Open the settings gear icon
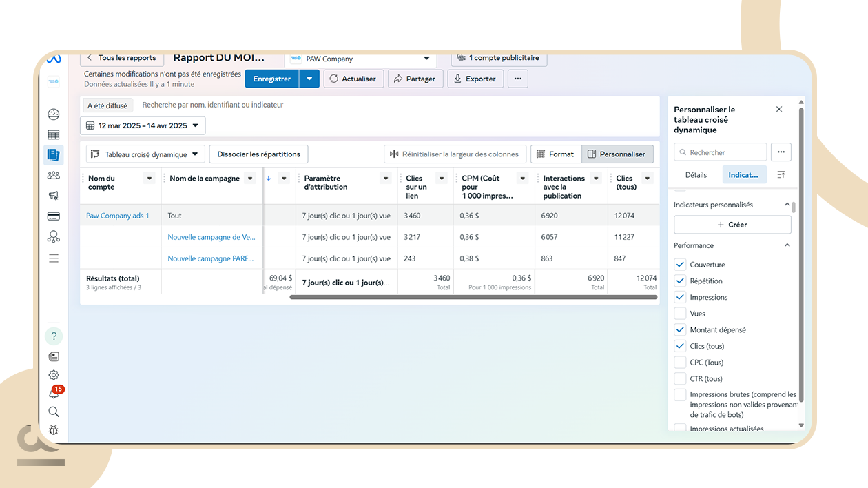The width and height of the screenshot is (868, 488). coord(54,375)
